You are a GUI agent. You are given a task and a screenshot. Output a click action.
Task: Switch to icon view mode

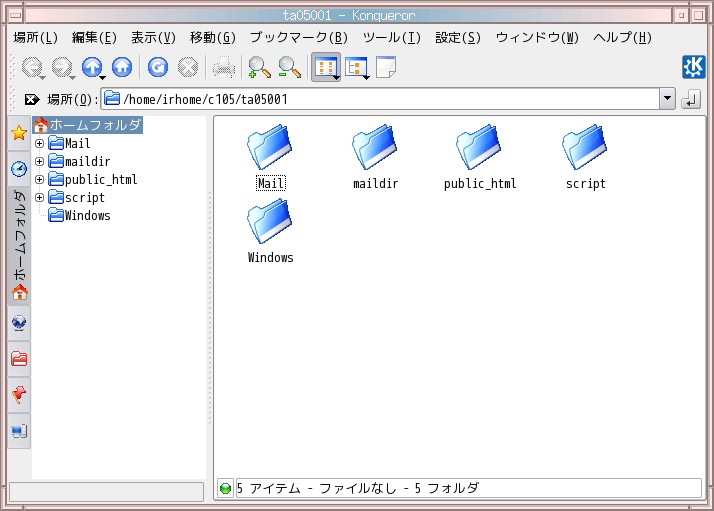[x=326, y=67]
